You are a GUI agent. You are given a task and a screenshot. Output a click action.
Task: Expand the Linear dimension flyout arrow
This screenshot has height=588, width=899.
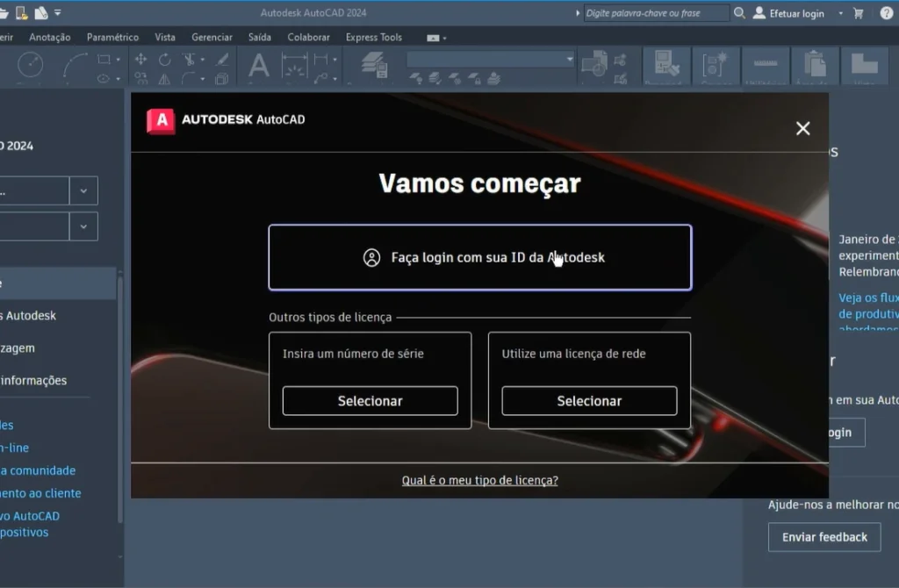334,60
